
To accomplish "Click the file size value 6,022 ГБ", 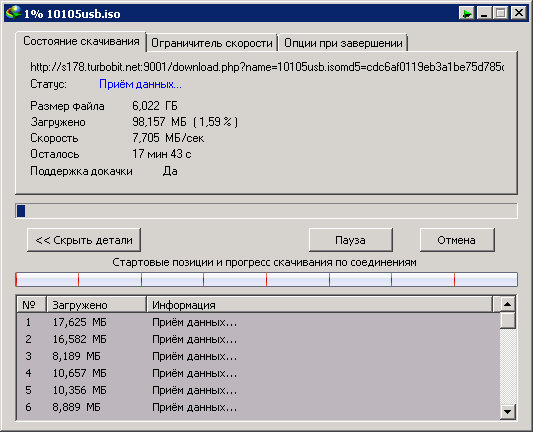I will coord(155,106).
